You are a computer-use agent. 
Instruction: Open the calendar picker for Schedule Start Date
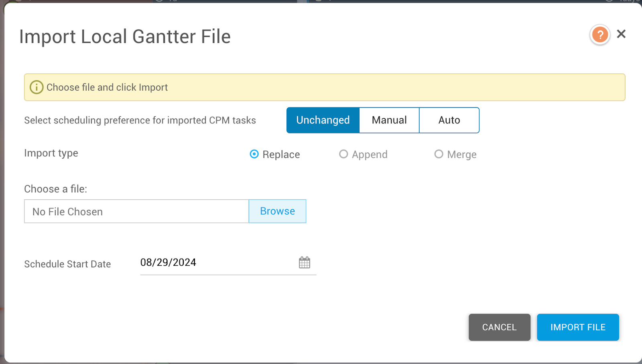tap(305, 263)
